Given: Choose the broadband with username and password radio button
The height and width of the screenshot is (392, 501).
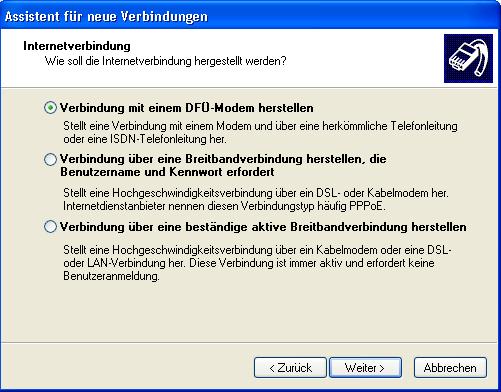Looking at the screenshot, I should [x=50, y=159].
